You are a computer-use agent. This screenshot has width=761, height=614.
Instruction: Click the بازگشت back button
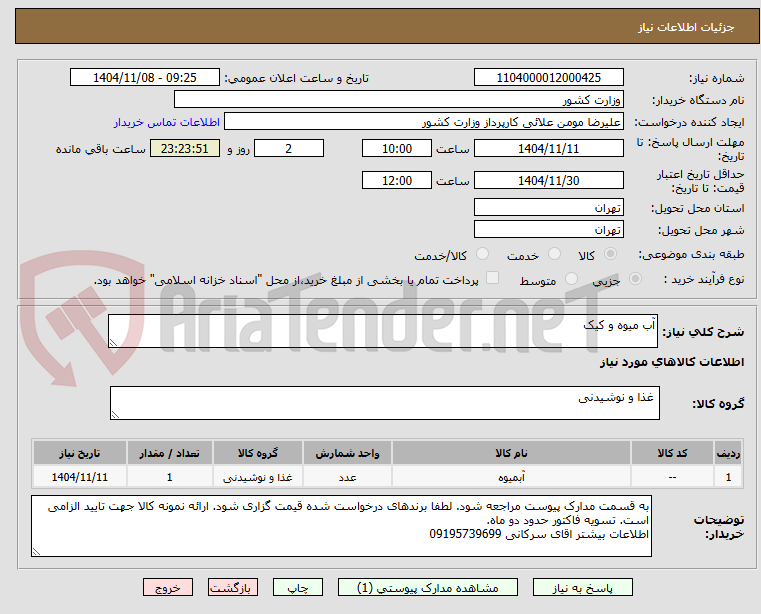tap(232, 588)
